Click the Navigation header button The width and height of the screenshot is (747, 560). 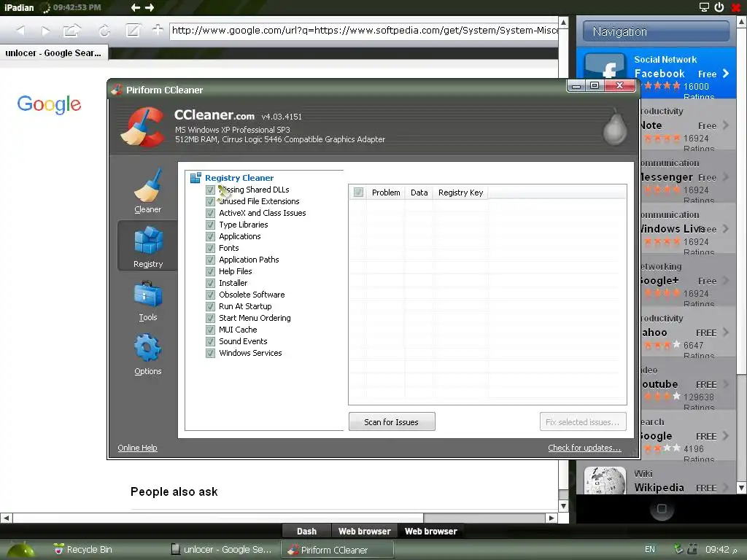(x=656, y=31)
